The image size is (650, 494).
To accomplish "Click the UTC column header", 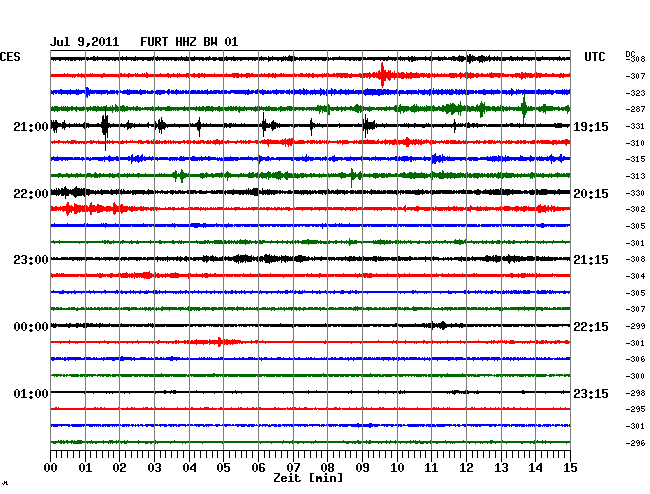I will pos(594,57).
